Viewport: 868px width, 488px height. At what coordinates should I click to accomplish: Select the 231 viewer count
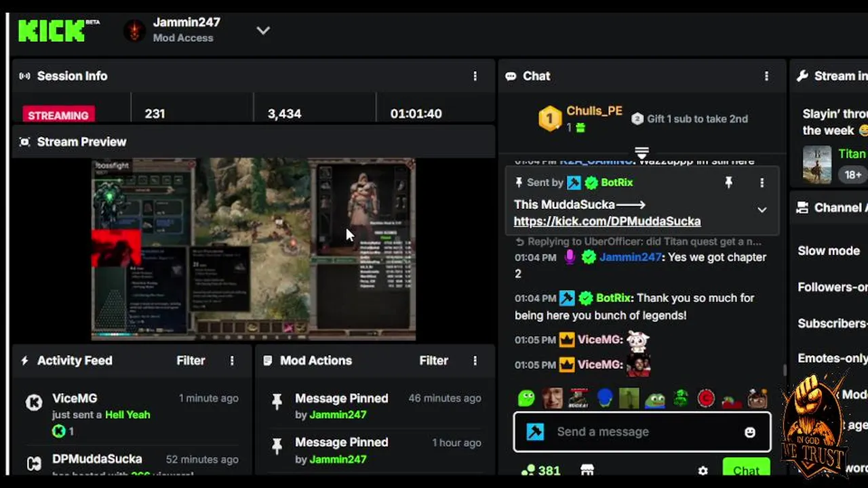pos(155,114)
